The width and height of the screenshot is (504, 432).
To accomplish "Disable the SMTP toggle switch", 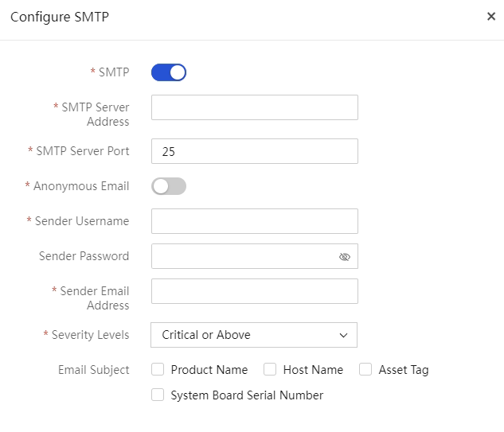I will pyautogui.click(x=169, y=72).
